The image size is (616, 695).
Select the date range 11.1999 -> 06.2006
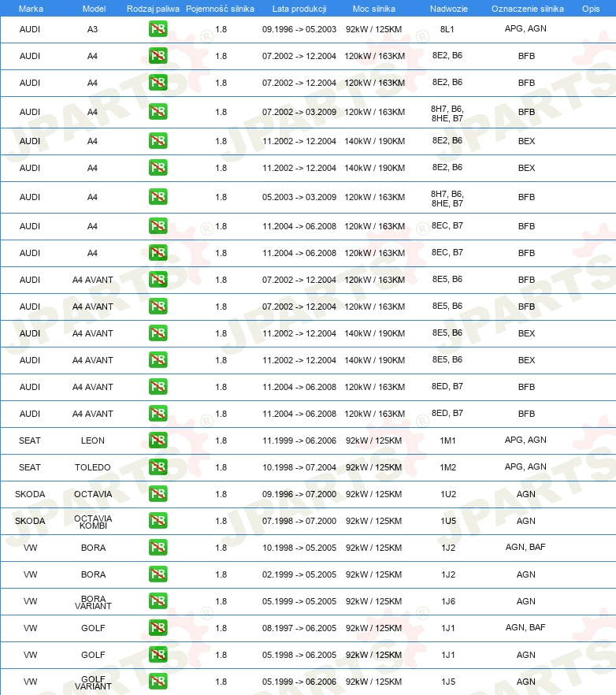tap(299, 440)
